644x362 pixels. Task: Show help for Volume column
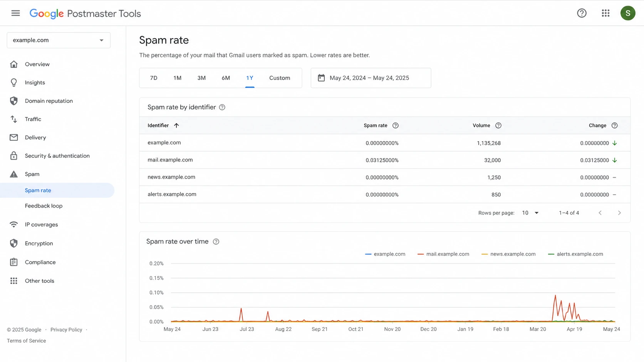tap(498, 125)
